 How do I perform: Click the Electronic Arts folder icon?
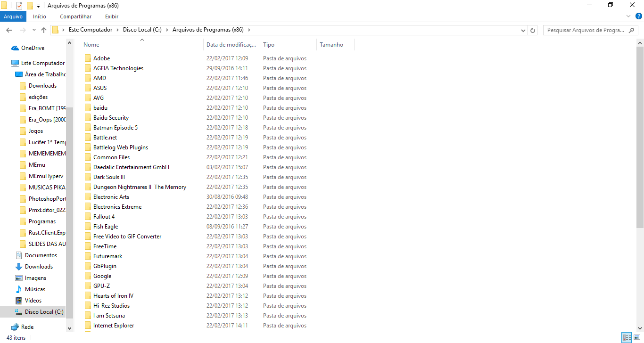(x=88, y=197)
